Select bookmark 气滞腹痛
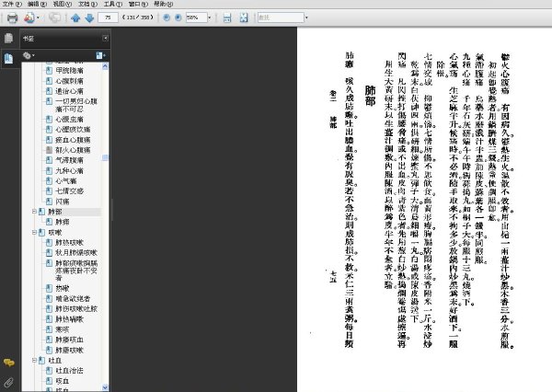 point(69,160)
